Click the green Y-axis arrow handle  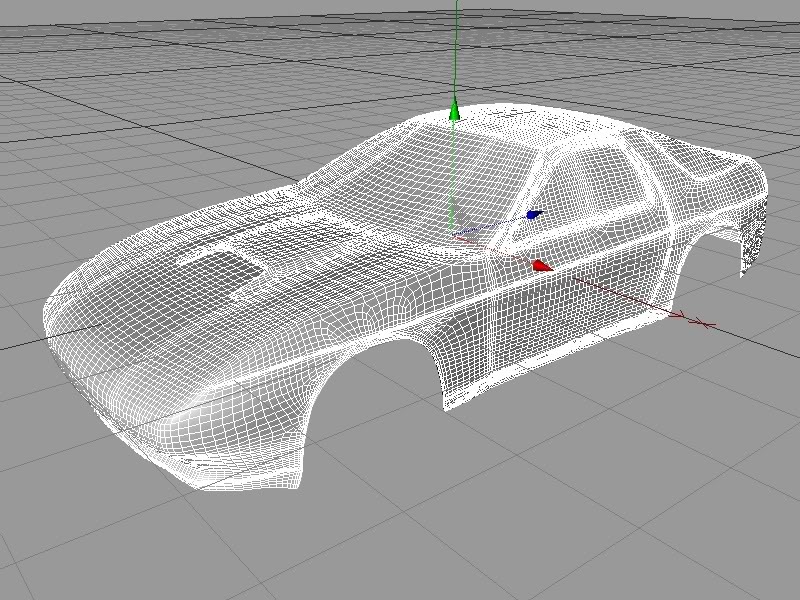click(453, 110)
